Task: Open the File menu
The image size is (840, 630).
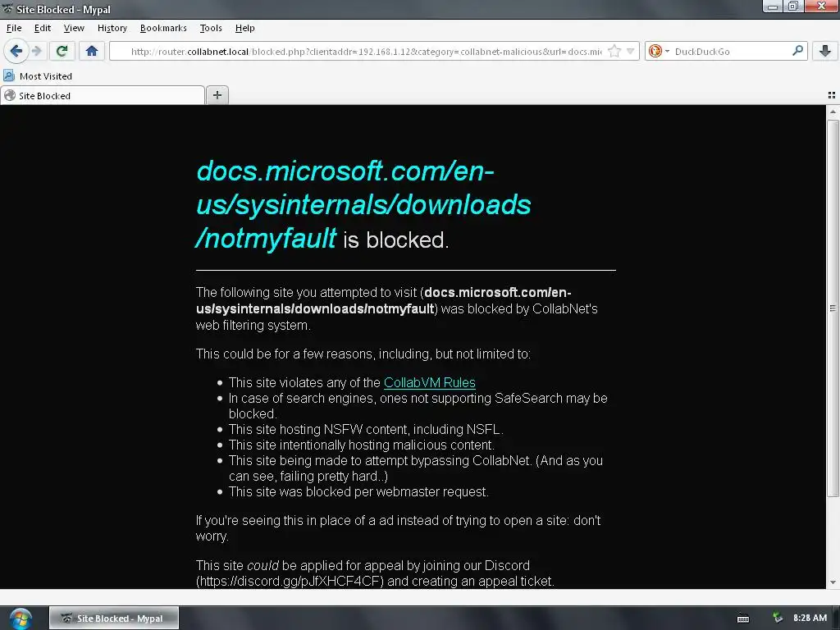Action: 14,28
